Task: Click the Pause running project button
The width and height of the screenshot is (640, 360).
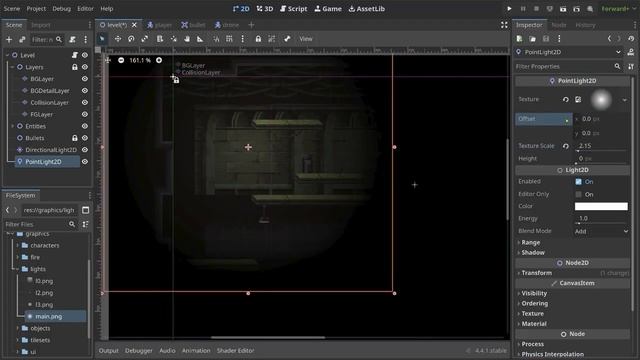Action: 523,9
